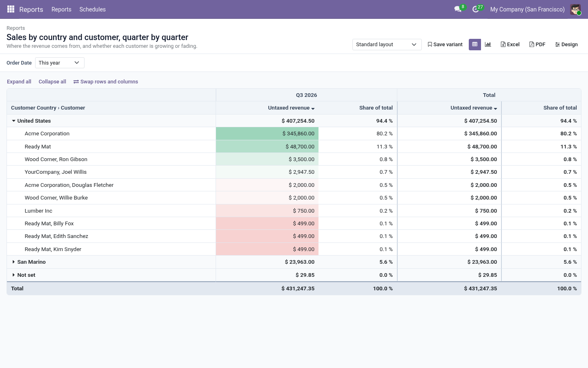
Task: Open the Reports menu
Action: (x=61, y=9)
